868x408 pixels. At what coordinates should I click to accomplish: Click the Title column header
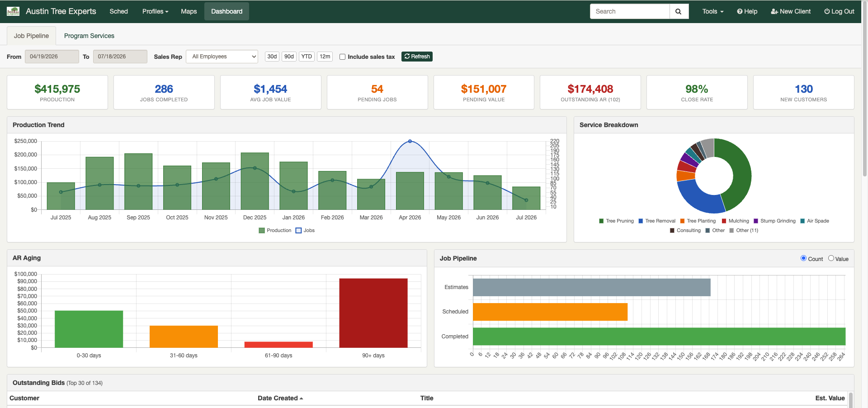pyautogui.click(x=427, y=398)
